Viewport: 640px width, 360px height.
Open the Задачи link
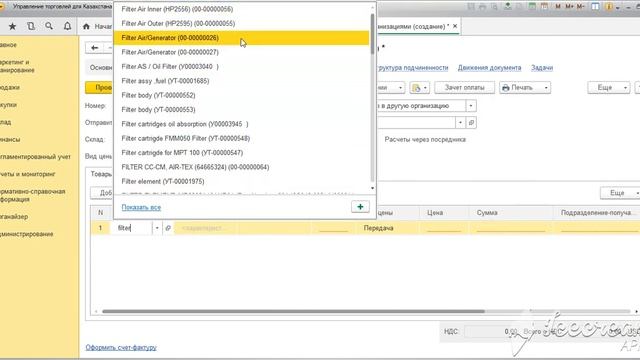(x=542, y=68)
